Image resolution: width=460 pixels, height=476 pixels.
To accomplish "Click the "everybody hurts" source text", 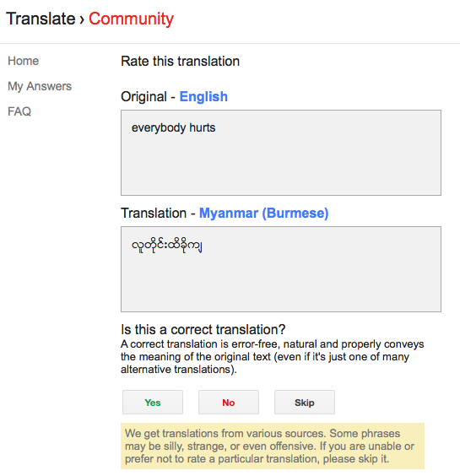I will (x=173, y=127).
